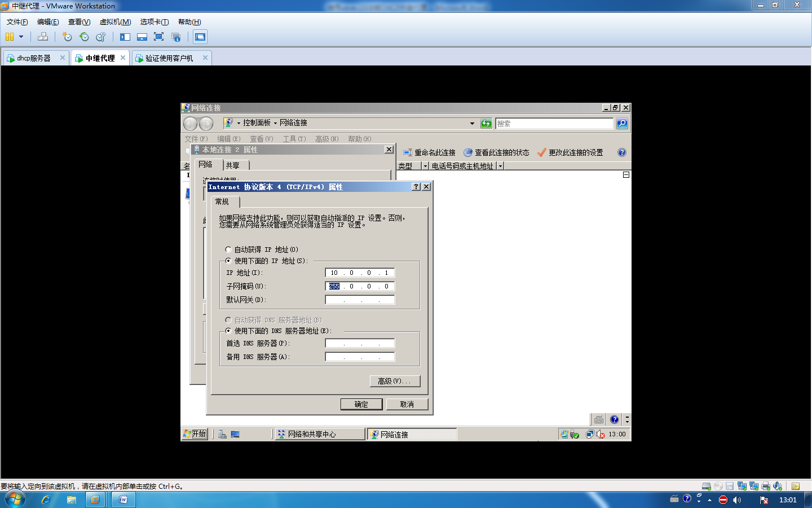Click the VMware status bar floppy icon
This screenshot has height=508, width=812.
tap(730, 486)
